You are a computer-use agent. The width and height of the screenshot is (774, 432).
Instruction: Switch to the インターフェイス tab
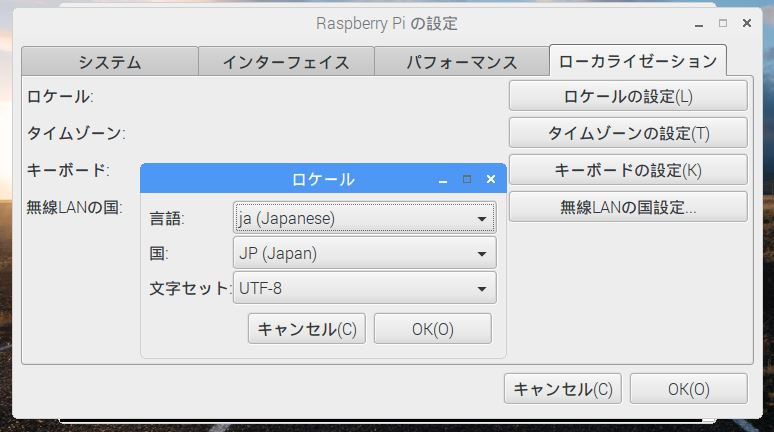coord(286,62)
